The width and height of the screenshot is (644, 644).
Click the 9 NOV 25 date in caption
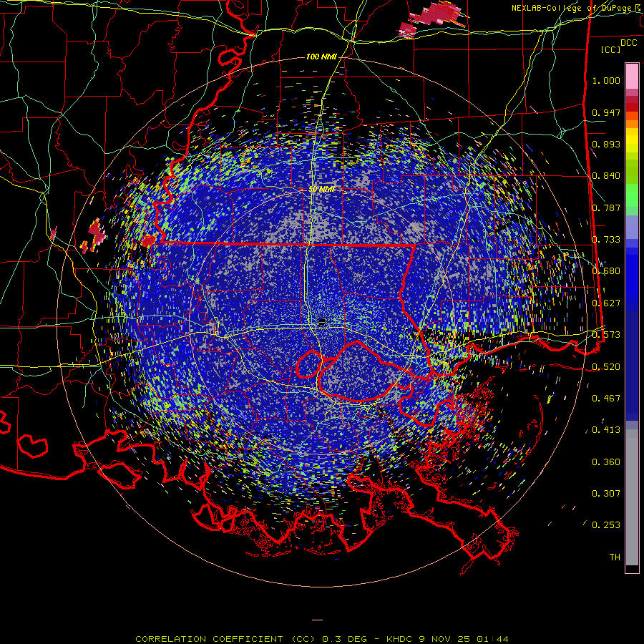tap(445, 639)
